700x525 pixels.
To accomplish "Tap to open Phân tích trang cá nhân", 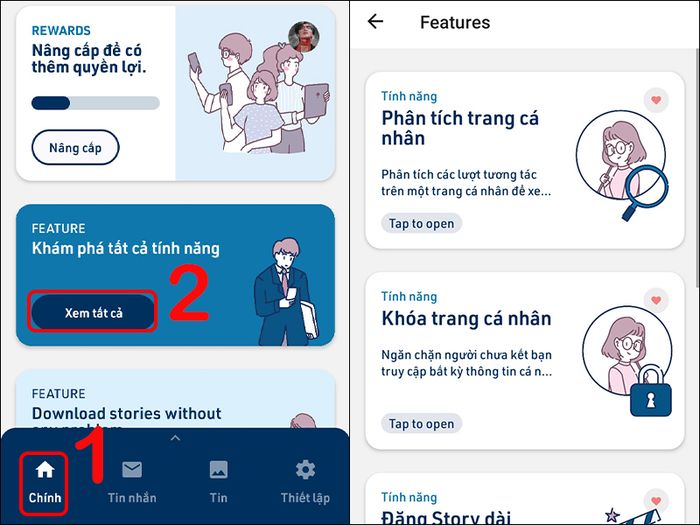I will (x=421, y=223).
